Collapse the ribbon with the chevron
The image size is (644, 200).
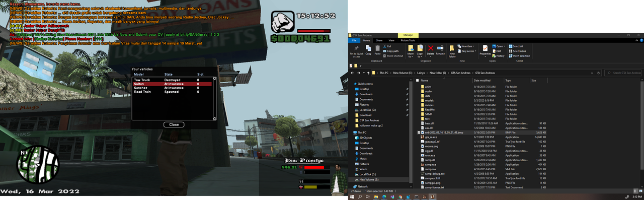coord(636,40)
